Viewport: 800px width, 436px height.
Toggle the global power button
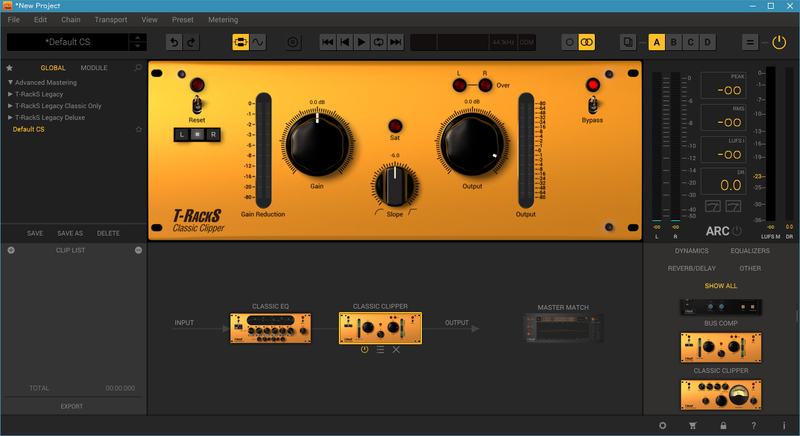(x=779, y=42)
